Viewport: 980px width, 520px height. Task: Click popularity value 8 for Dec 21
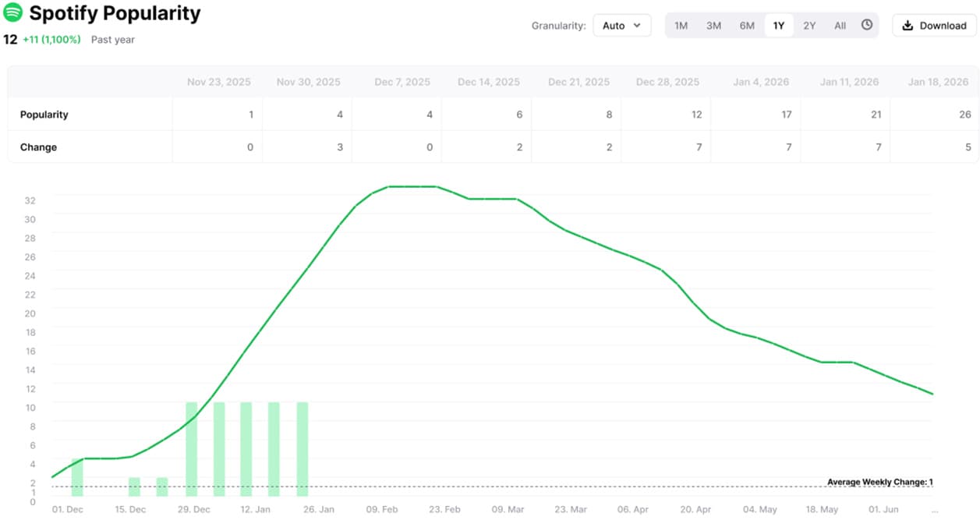(x=609, y=115)
